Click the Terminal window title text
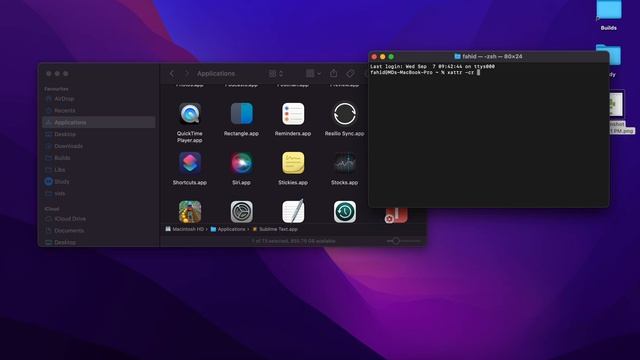 tap(492, 57)
